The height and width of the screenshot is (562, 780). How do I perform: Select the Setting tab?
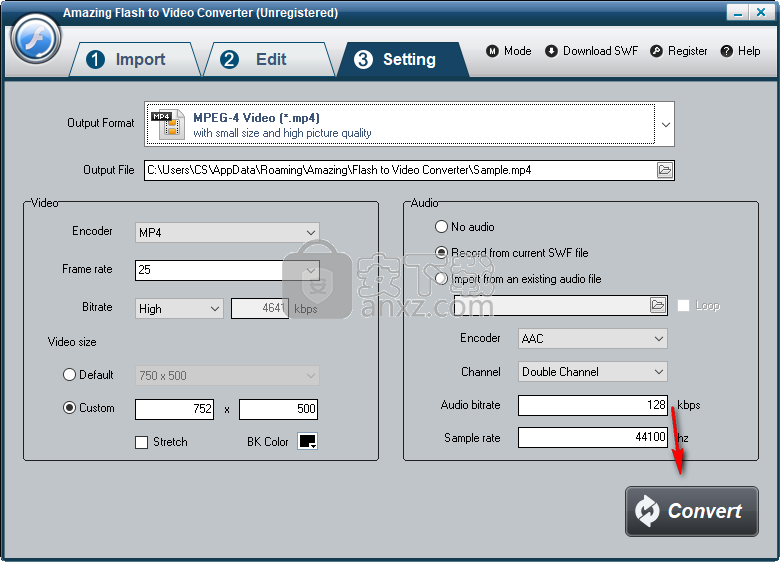click(403, 59)
